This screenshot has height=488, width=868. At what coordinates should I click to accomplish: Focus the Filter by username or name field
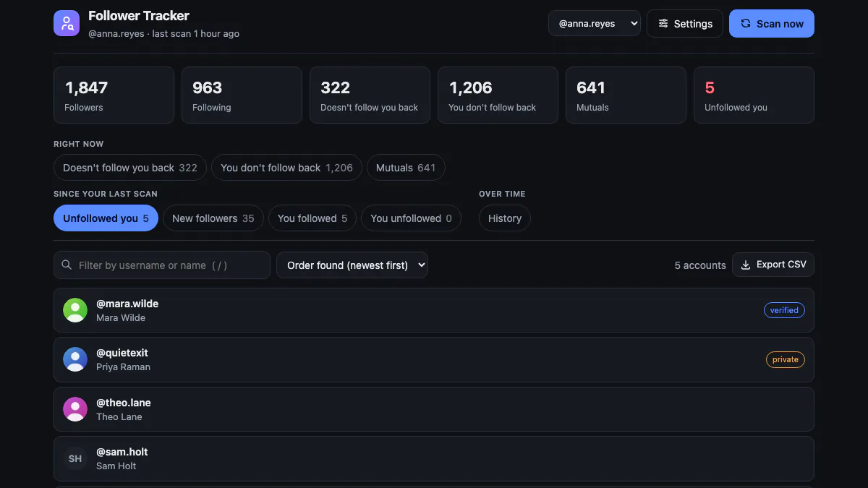click(162, 265)
